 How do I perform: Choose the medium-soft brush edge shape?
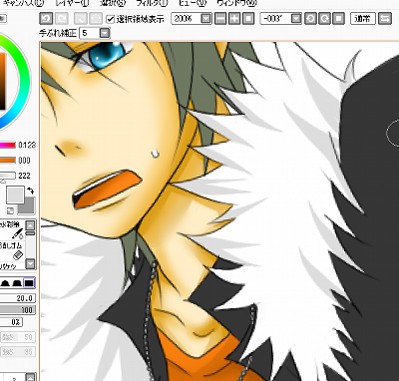coord(17,283)
